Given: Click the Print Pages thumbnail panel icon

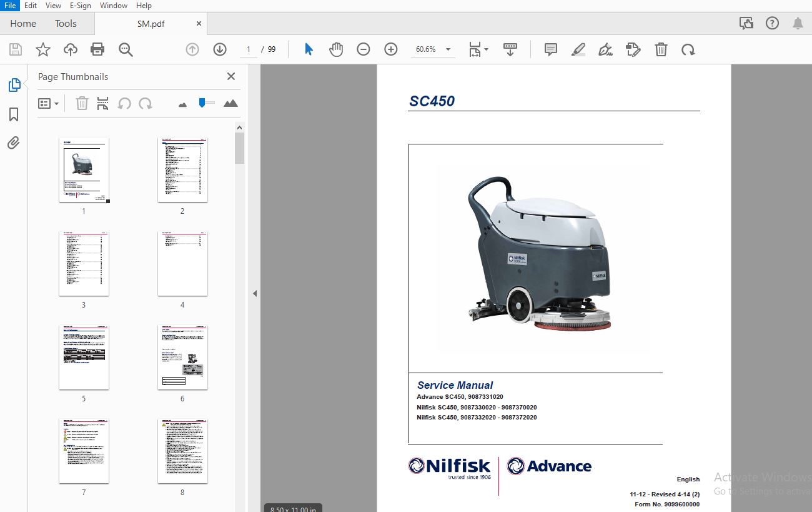Looking at the screenshot, I should (103, 103).
